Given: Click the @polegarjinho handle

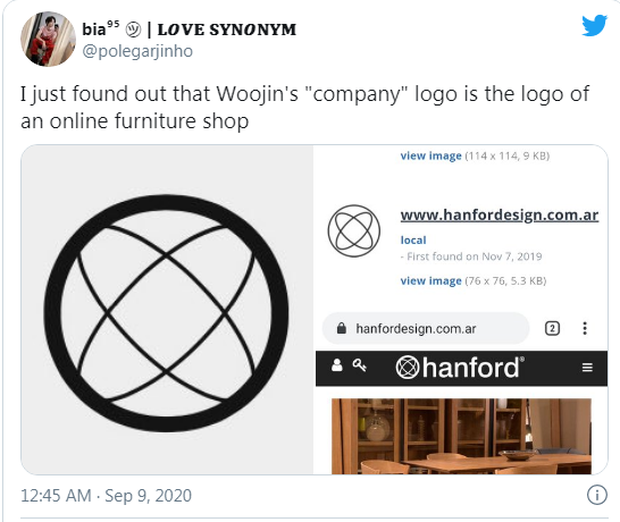Looking at the screenshot, I should pyautogui.click(x=137, y=51).
